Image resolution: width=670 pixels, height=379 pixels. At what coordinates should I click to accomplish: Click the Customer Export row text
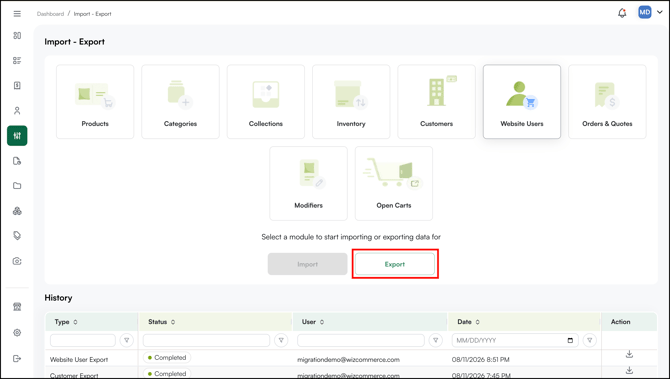pyautogui.click(x=74, y=375)
